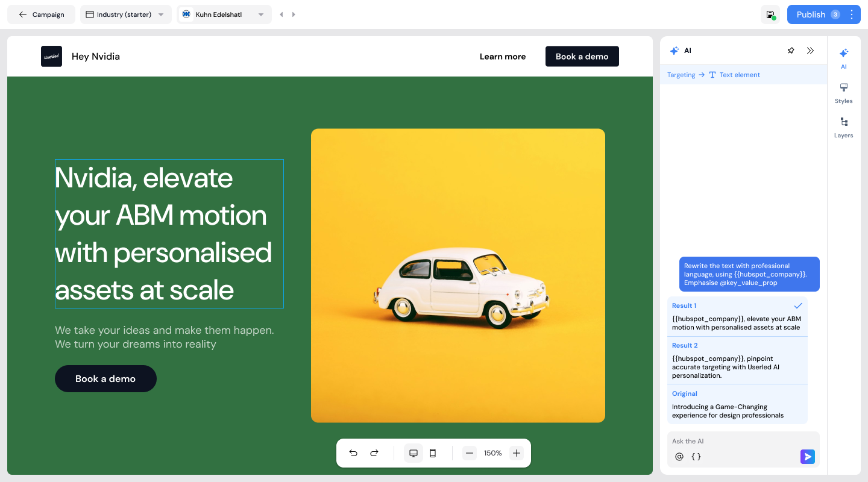Click the Targeting breadcrumb link
868x482 pixels.
pyautogui.click(x=681, y=75)
